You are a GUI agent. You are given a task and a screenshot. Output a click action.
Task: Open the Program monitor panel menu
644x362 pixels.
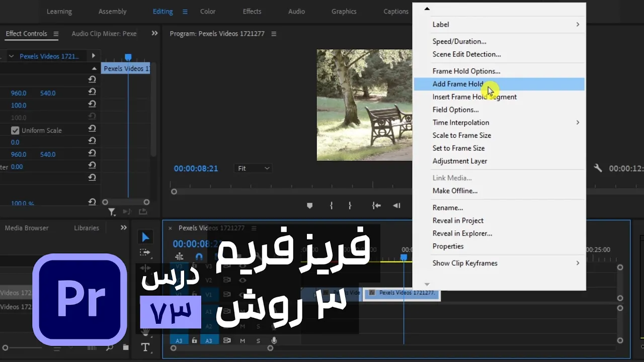(274, 34)
